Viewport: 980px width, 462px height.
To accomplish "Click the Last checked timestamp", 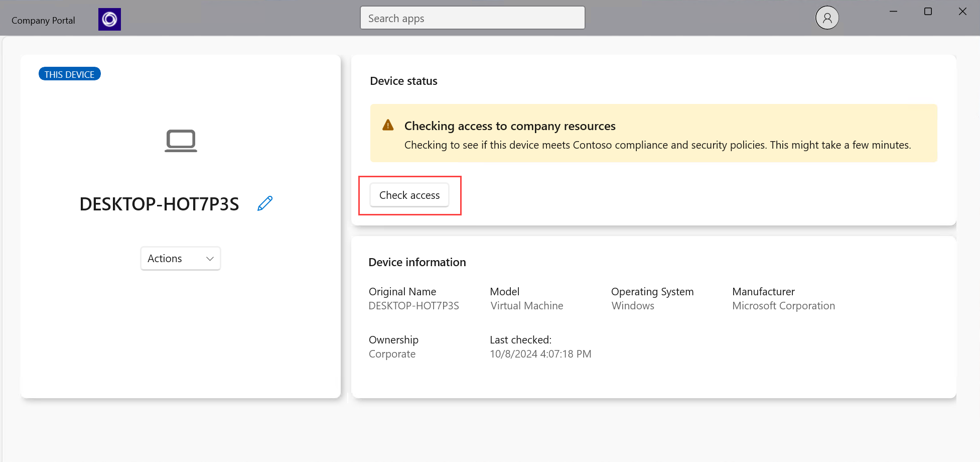I will pos(540,354).
